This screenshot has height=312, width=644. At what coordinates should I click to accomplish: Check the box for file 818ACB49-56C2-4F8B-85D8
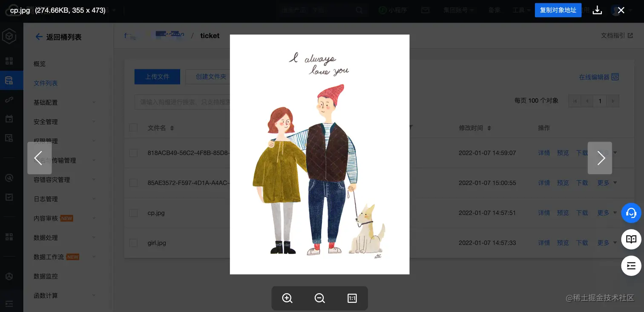pyautogui.click(x=133, y=153)
